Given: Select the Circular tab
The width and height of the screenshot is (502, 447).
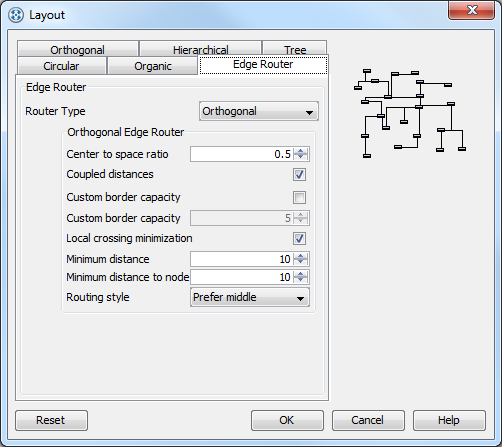Looking at the screenshot, I should point(62,66).
